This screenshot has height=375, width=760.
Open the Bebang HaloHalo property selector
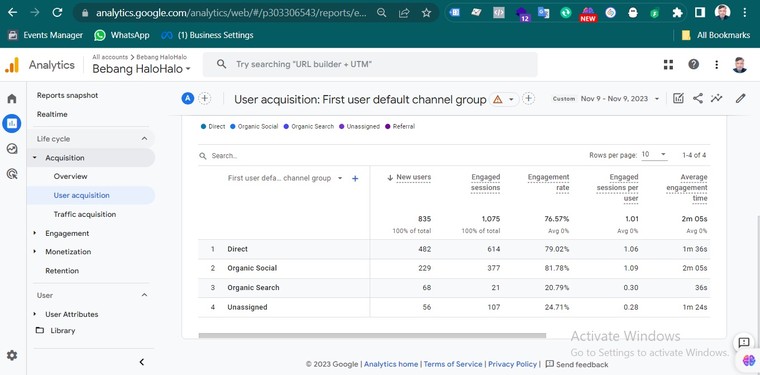click(142, 69)
